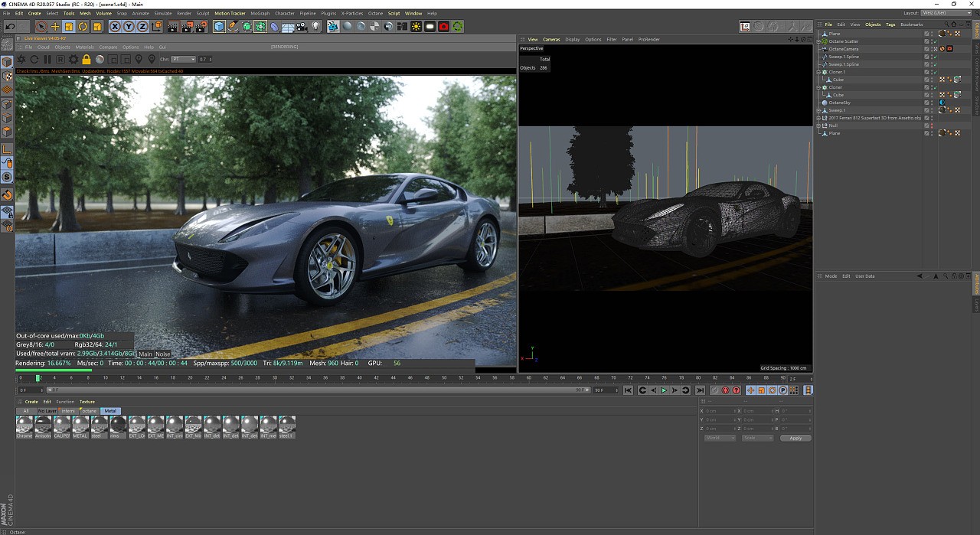This screenshot has width=980, height=535.
Task: Switch to the No Layer material tab
Action: pos(47,411)
